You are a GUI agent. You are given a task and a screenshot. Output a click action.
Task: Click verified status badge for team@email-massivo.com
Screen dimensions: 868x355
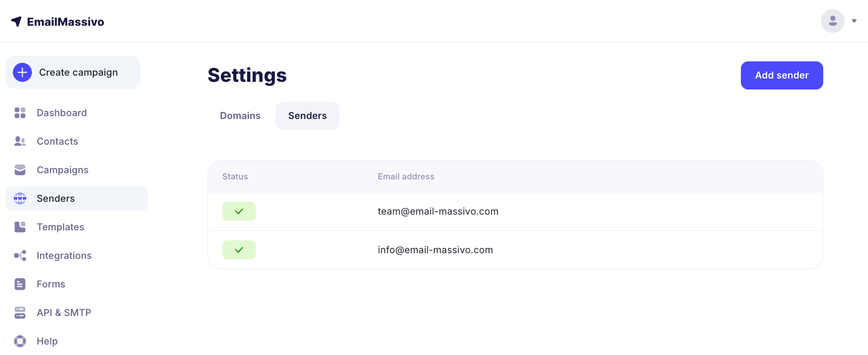tap(239, 211)
